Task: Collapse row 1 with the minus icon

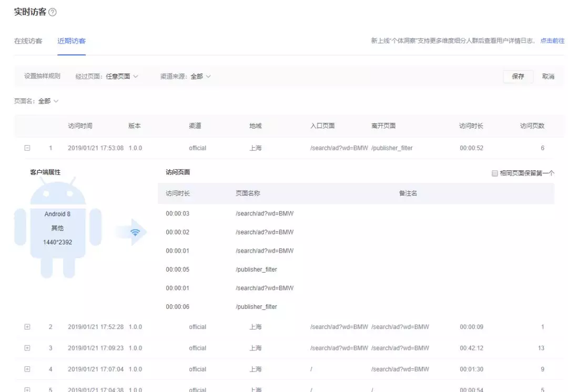Action: [27, 148]
